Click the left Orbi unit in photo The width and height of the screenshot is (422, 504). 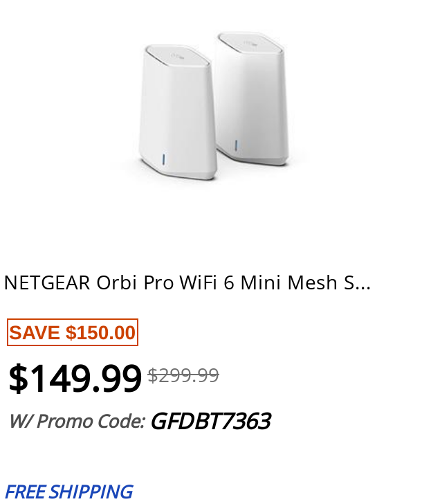[178, 112]
